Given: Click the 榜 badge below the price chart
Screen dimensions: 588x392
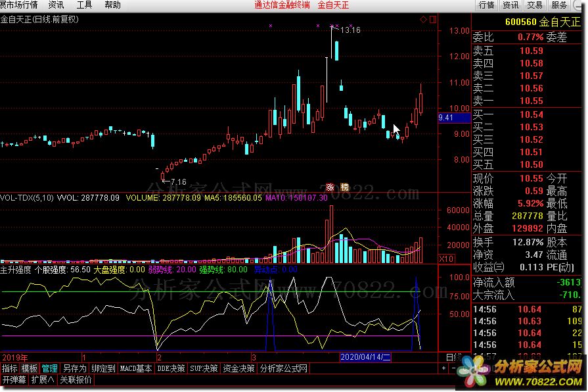Looking at the screenshot, I should pyautogui.click(x=344, y=187).
